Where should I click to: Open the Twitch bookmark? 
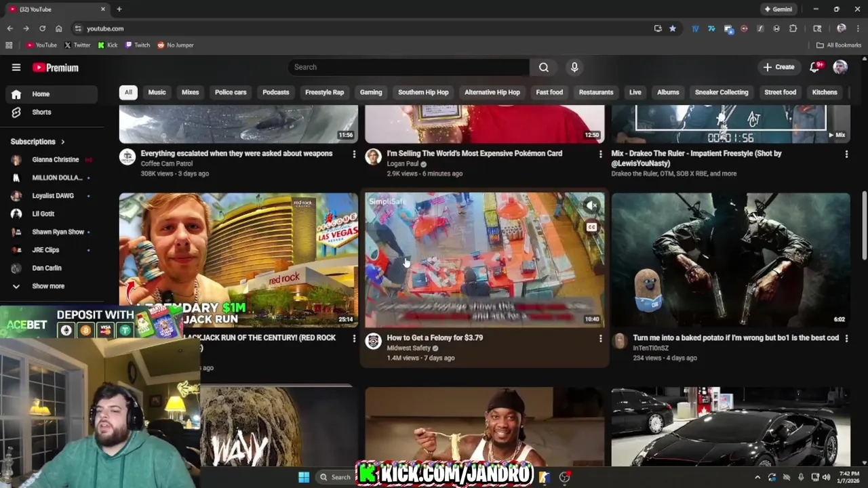(138, 45)
